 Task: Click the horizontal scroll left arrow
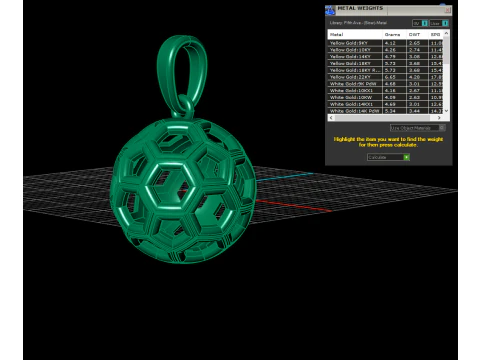point(331,118)
